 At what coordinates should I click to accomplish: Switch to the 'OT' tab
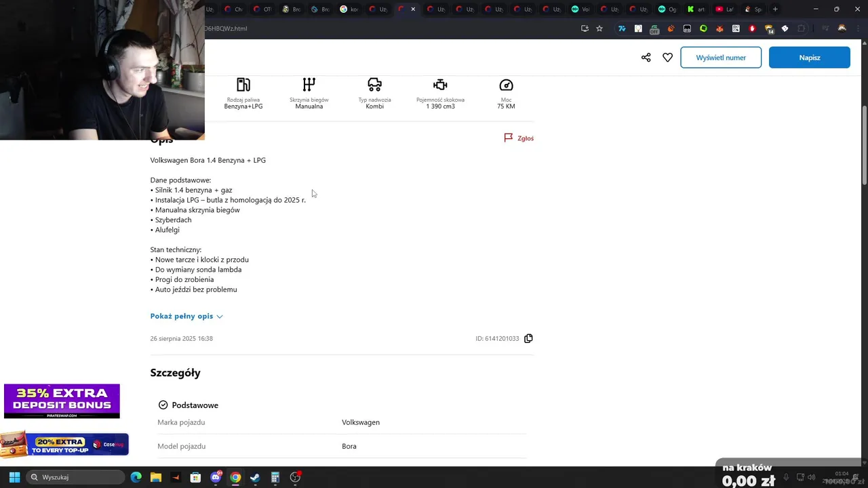point(262,9)
